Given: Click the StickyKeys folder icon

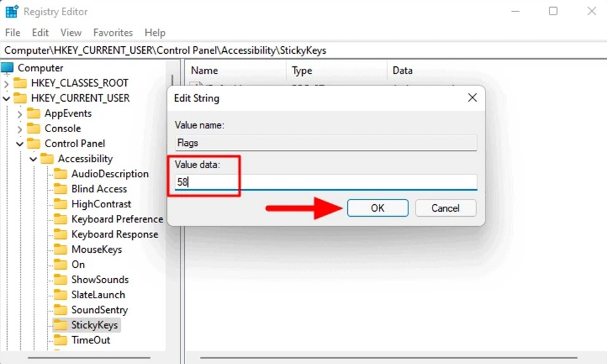Looking at the screenshot, I should [61, 325].
